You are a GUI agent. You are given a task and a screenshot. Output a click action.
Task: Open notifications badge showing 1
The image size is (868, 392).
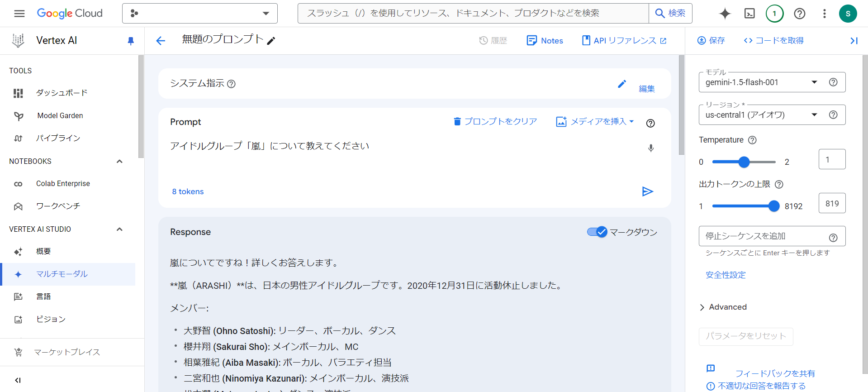point(774,14)
